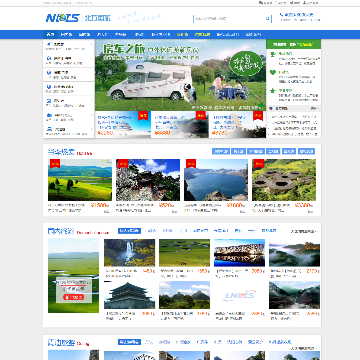Image resolution: width=360 pixels, height=360 pixels.
Task: Open the tall grassland promo image
Action: (x=73, y=275)
